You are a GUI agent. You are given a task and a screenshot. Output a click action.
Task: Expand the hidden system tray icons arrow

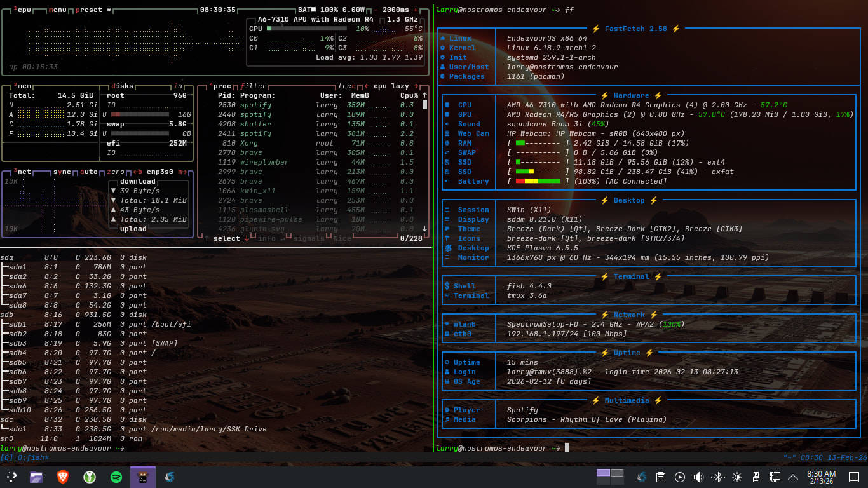point(793,477)
